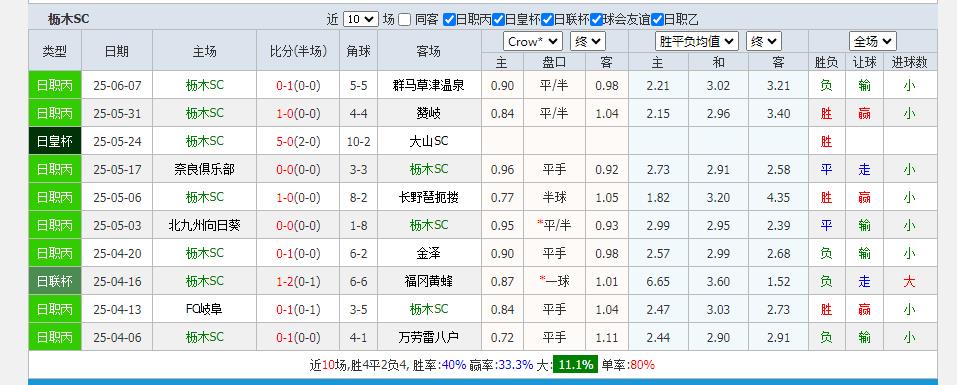Click the 1-0 score on 25-05-06
The width and height of the screenshot is (957, 385).
coord(284,198)
